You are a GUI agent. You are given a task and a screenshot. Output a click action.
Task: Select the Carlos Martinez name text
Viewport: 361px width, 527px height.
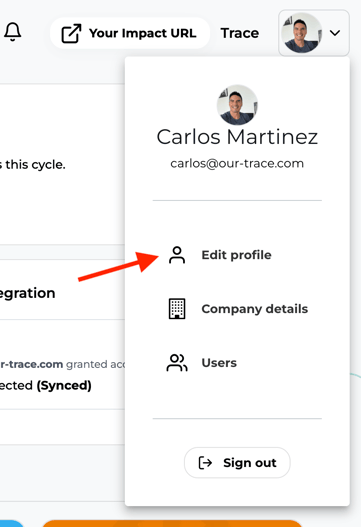(x=237, y=137)
